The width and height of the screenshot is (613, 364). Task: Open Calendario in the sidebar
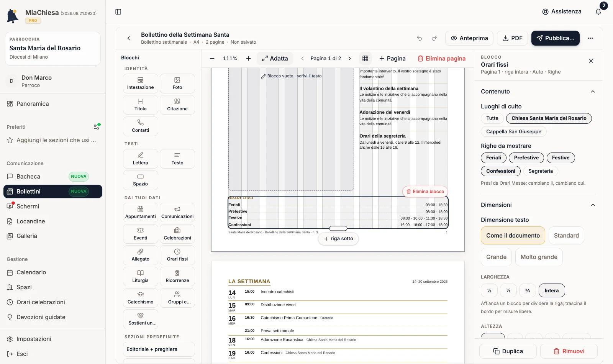[53, 272]
